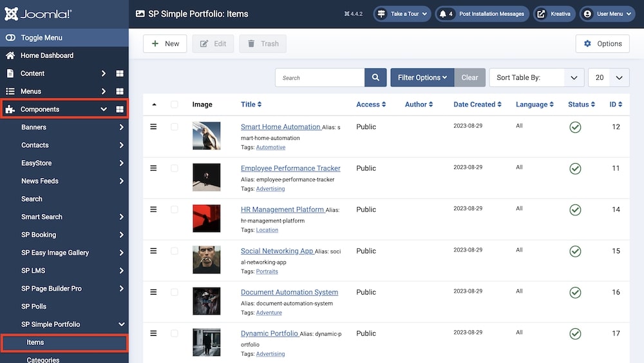Click the Menus dashboard grid icon
Image resolution: width=644 pixels, height=363 pixels.
120,92
